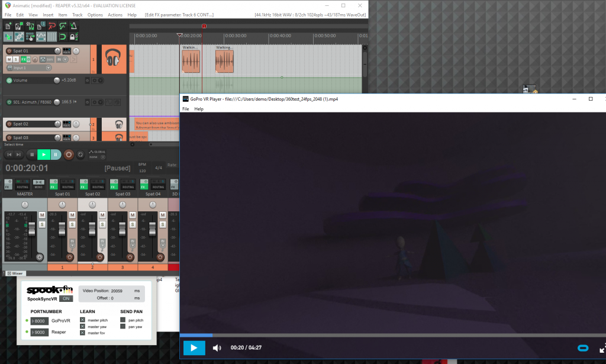
Task: Go to project end in transport
Action: click(18, 154)
